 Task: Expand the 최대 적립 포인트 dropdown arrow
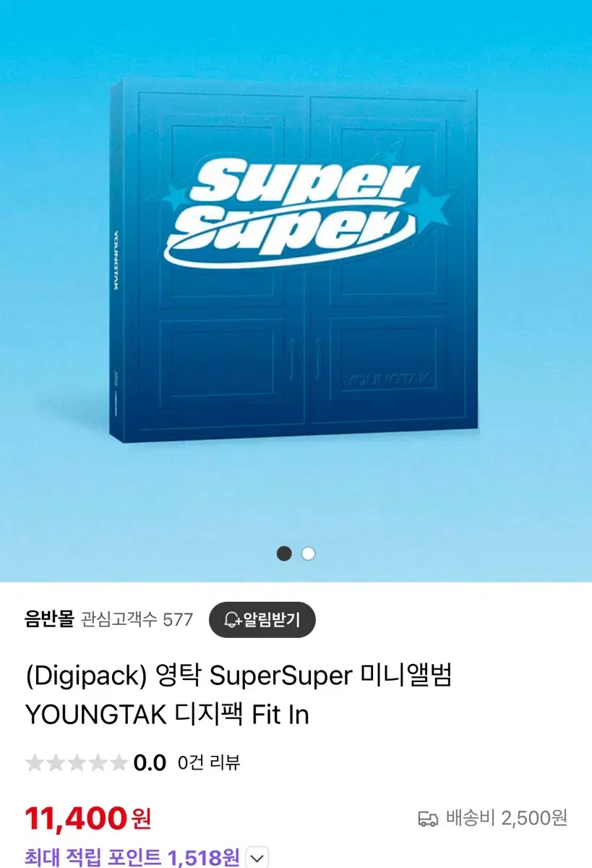click(x=257, y=858)
